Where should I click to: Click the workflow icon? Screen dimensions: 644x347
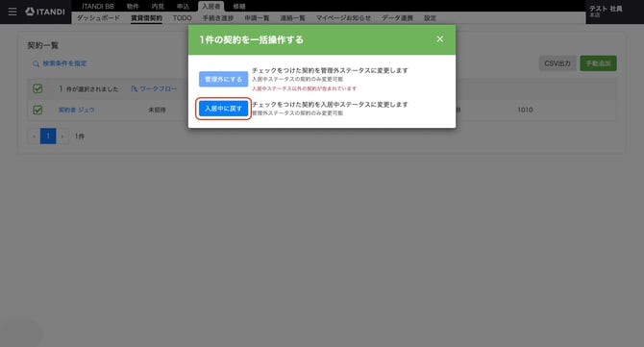point(135,88)
